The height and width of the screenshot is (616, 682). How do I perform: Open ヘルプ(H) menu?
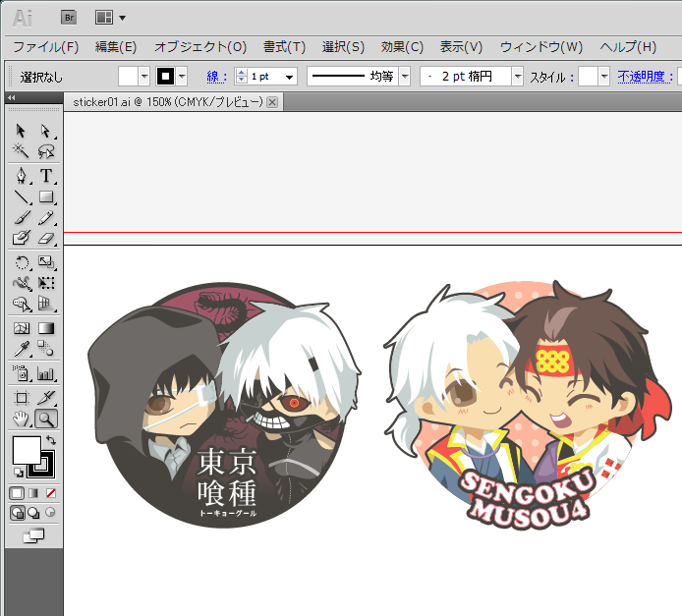628,46
